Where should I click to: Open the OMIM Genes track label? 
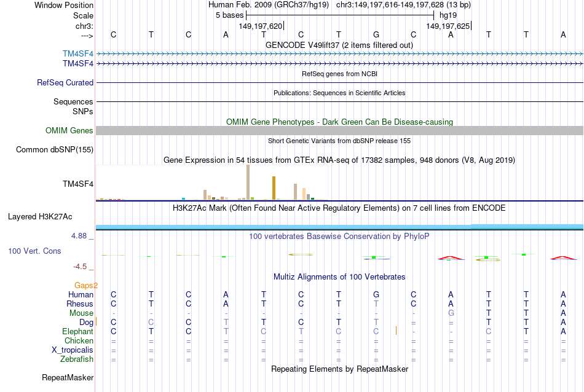tap(69, 131)
